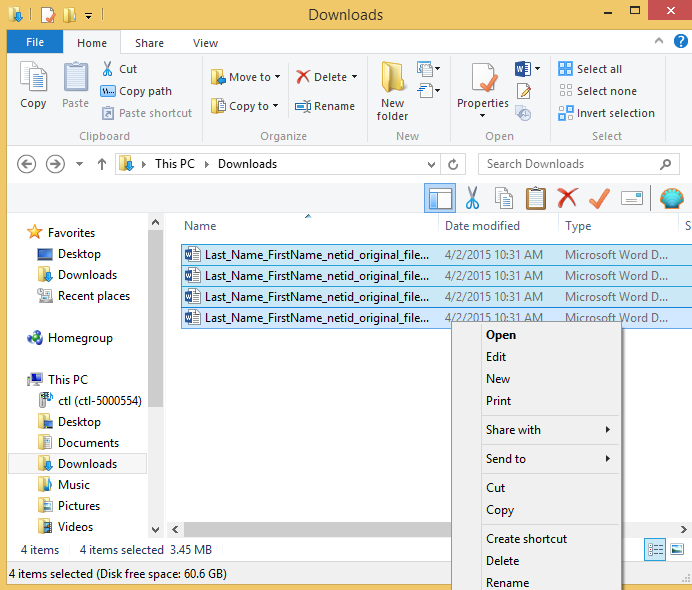
Task: Click the red X delete toolbar icon
Action: [567, 199]
